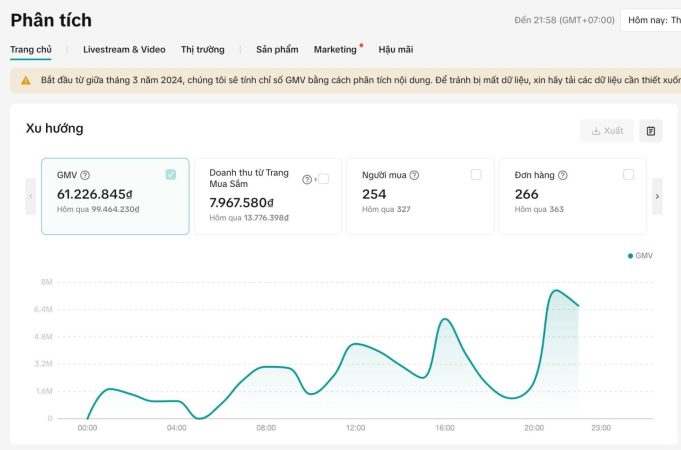This screenshot has height=450, width=681.
Task: Tick the Đơn hàng metric checkbox
Action: tap(628, 174)
